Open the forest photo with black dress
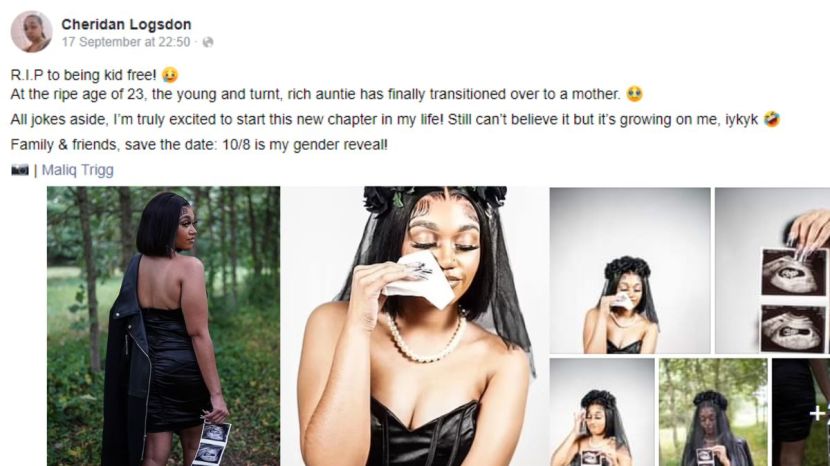Screen dimensions: 830x466 click(x=164, y=326)
